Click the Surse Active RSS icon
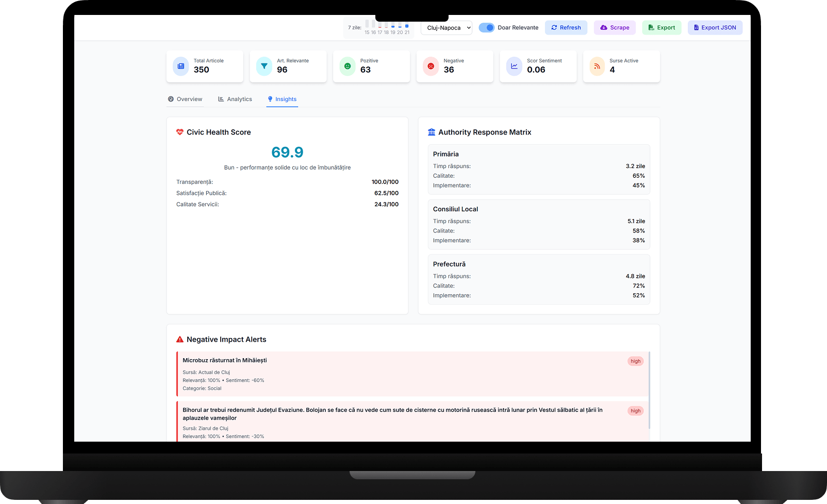 click(x=598, y=66)
